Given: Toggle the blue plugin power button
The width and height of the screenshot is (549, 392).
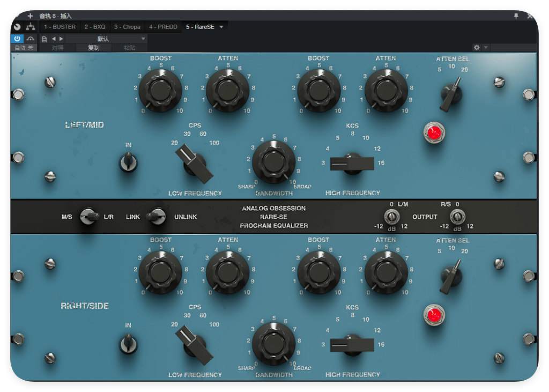Looking at the screenshot, I should [x=17, y=39].
